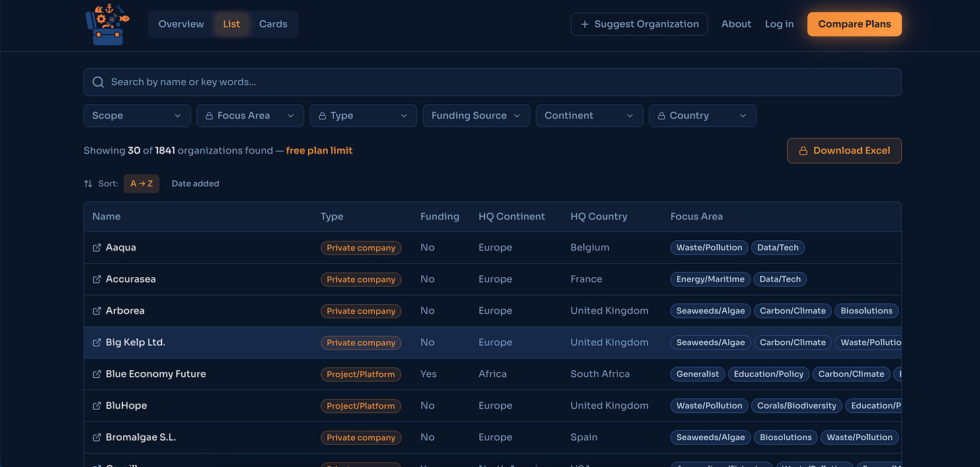Expand the Scope dropdown

137,116
